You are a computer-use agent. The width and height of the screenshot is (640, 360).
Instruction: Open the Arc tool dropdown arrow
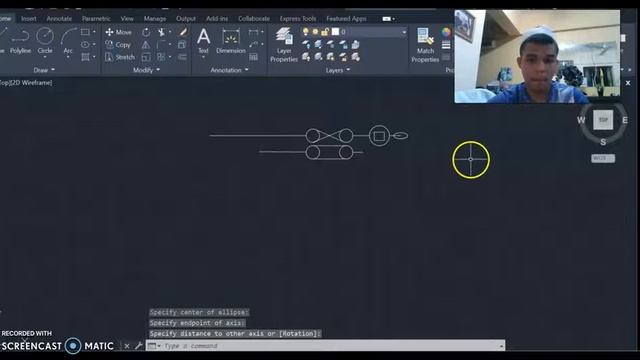[68, 57]
